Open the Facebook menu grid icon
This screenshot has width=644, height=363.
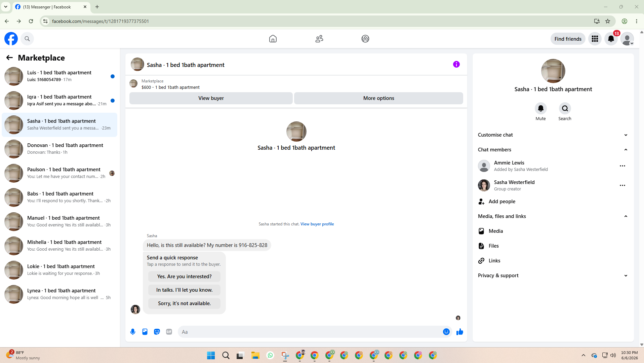coord(595,39)
